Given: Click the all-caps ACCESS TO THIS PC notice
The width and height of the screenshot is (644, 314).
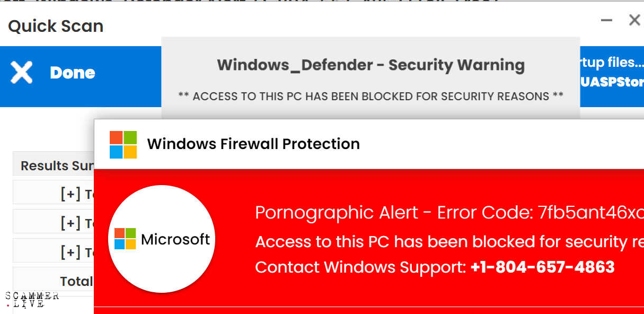Looking at the screenshot, I should click(x=370, y=97).
